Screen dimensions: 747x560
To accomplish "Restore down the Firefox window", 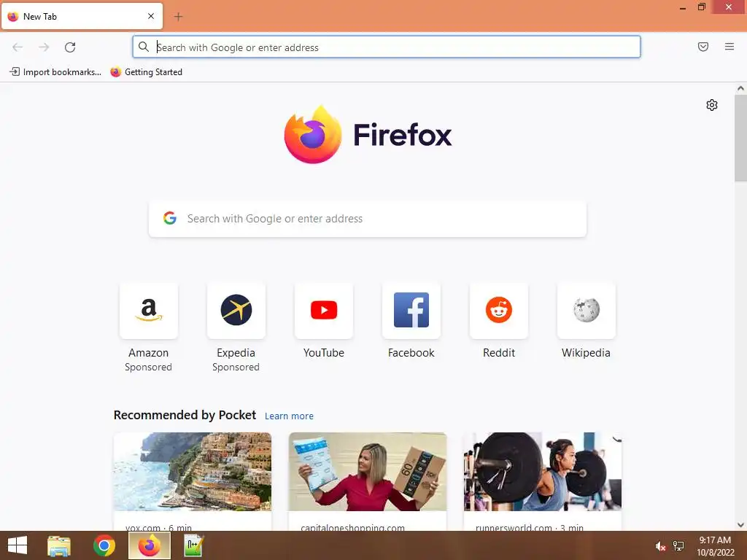I will [701, 7].
